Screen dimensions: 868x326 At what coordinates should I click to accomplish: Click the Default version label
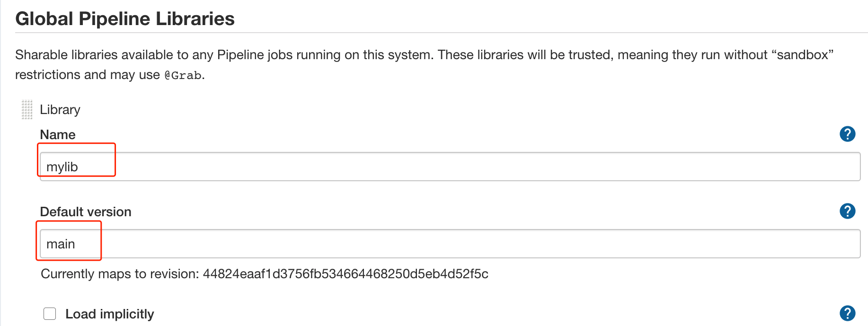pyautogui.click(x=86, y=212)
